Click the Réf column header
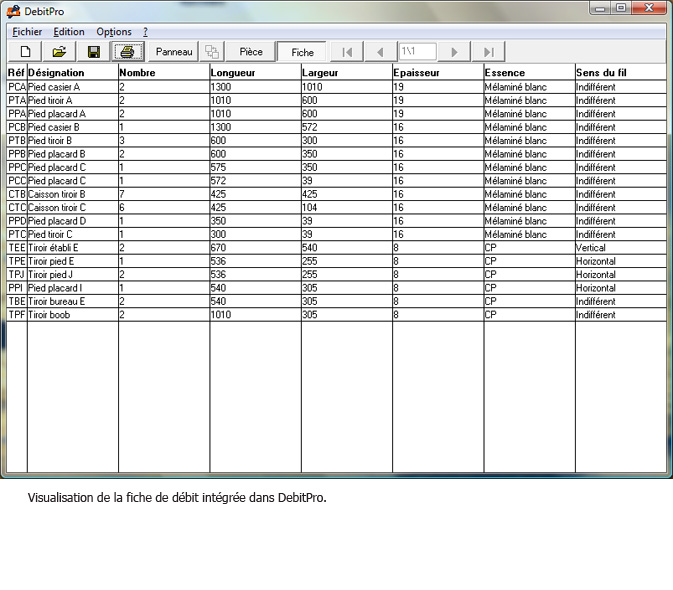This screenshot has height=590, width=673. (x=17, y=73)
